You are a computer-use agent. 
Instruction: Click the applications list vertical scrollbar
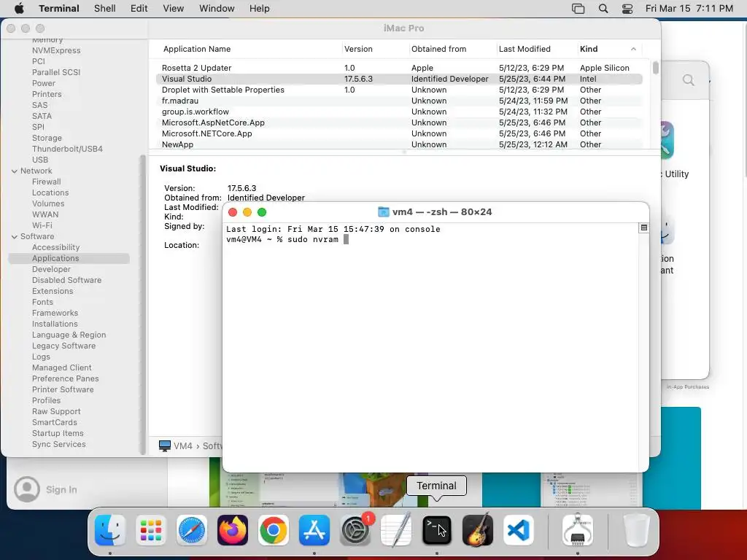point(656,67)
